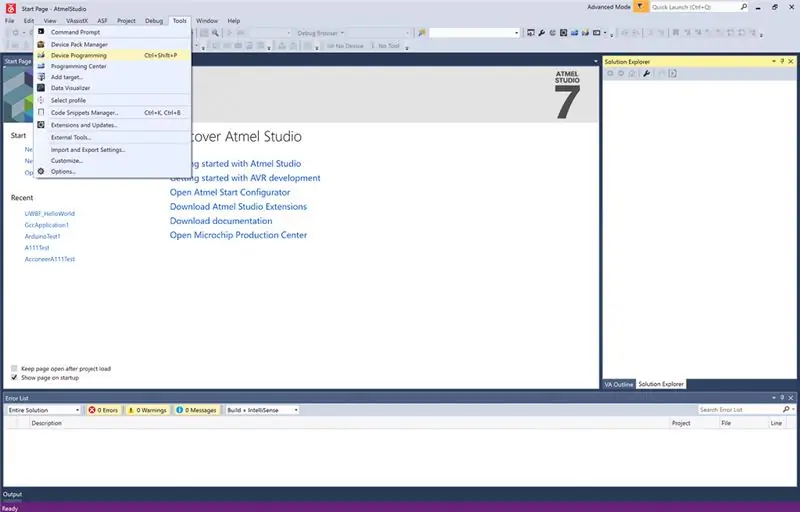The image size is (800, 512).
Task: Choose Customize... in Tools menu
Action: pyautogui.click(x=112, y=161)
